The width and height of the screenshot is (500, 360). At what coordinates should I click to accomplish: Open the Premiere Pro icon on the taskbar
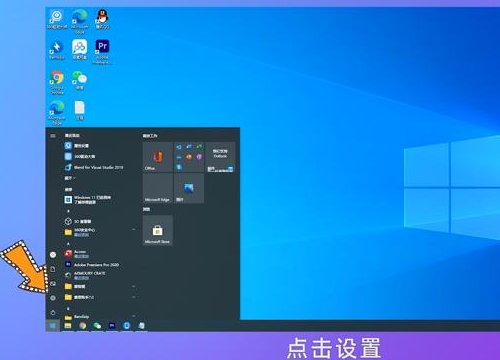pos(112,326)
